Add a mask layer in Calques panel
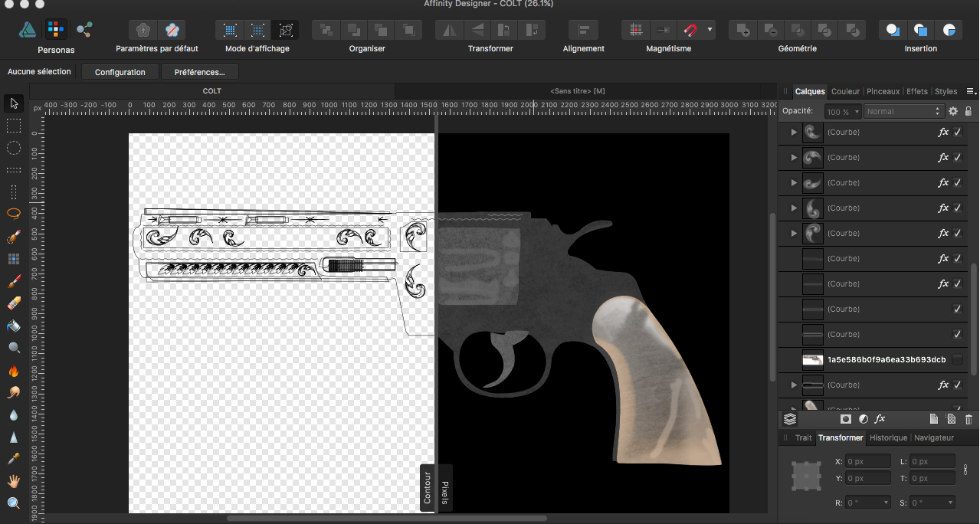Viewport: 980px width, 524px height. [x=846, y=419]
